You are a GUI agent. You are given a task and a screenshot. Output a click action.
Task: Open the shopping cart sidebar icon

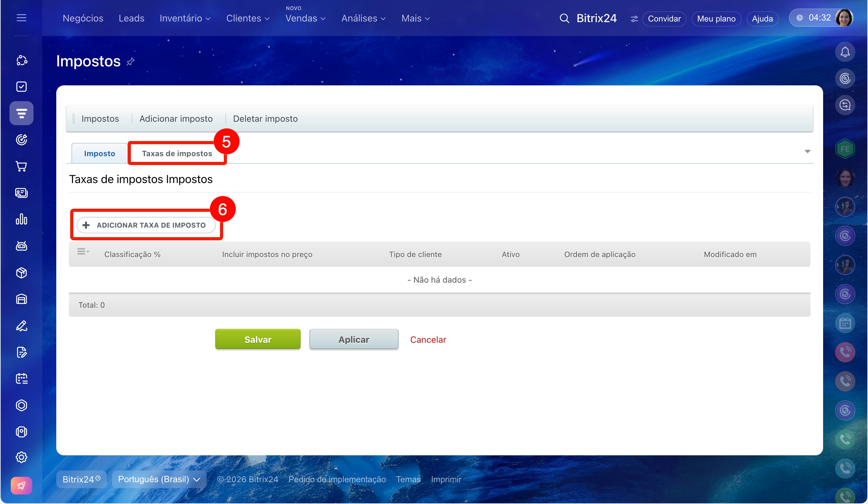21,166
